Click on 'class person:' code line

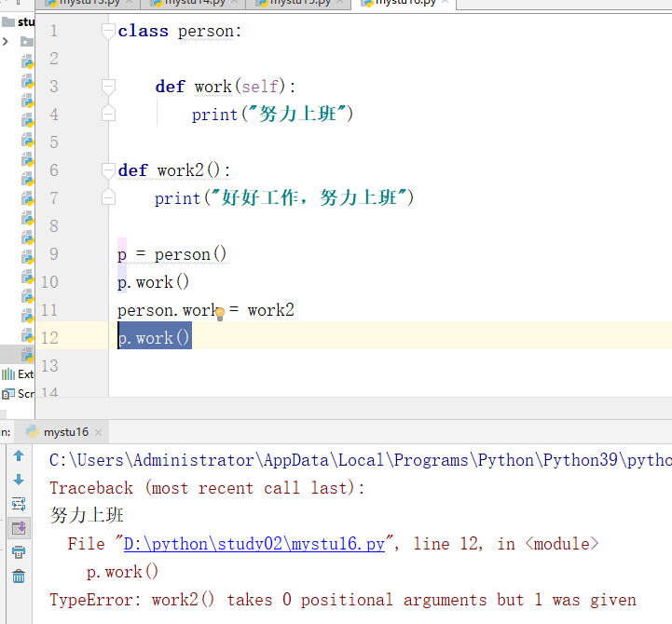click(180, 31)
